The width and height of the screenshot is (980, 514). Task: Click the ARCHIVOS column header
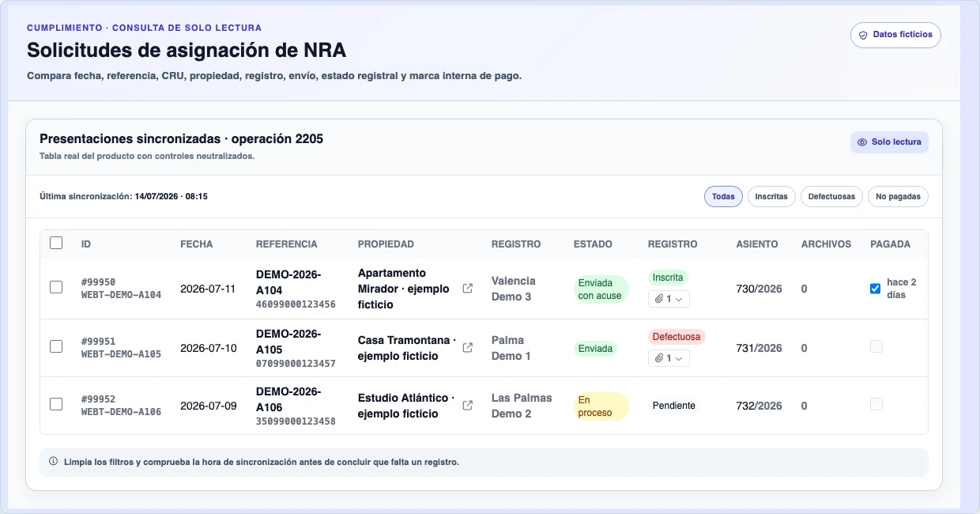click(826, 244)
